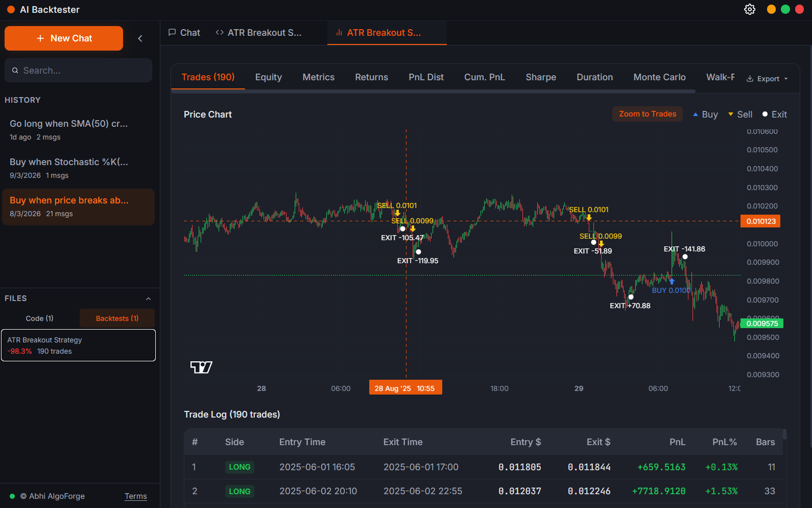Click the TradingView logo on chart

point(201,367)
